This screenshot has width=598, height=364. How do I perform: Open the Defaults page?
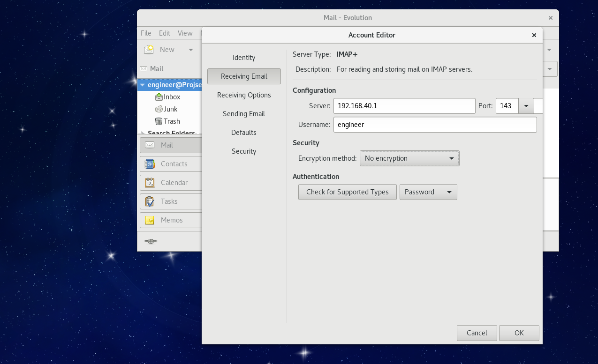(x=244, y=133)
